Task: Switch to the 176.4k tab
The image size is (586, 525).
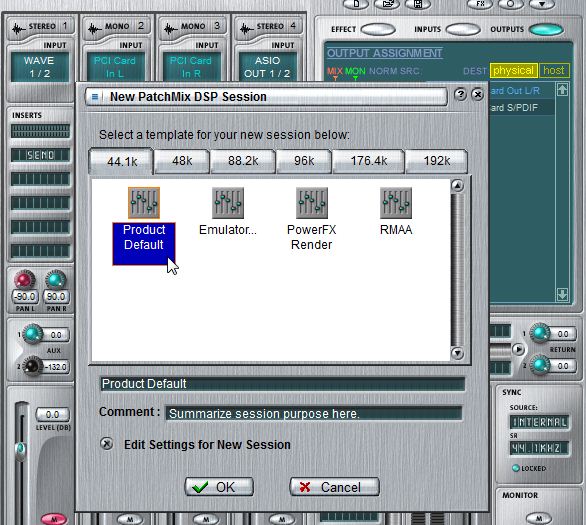Action: tap(368, 161)
